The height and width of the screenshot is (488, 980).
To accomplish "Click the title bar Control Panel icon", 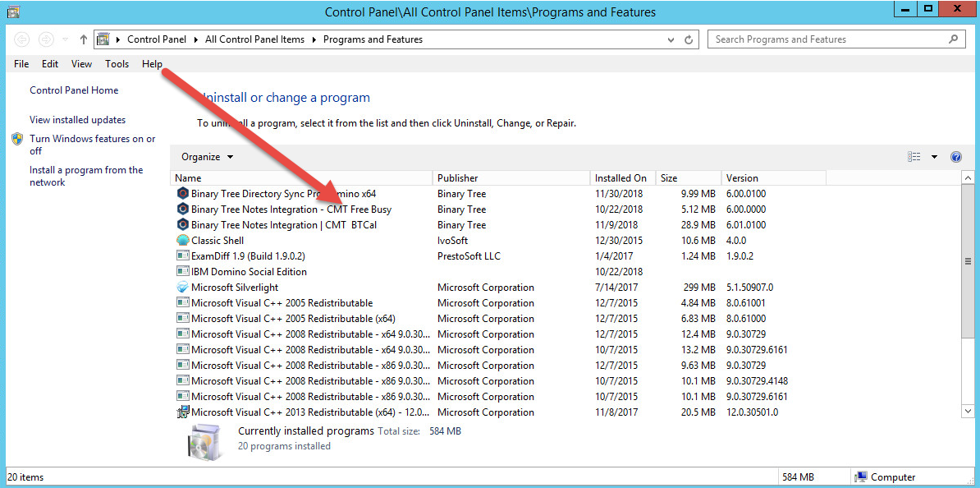I will 12,12.
